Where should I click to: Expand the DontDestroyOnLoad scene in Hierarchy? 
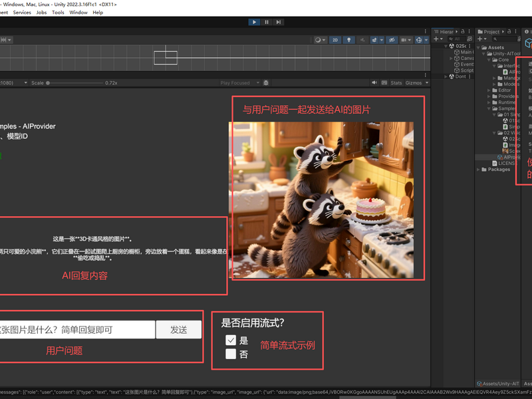(446, 76)
